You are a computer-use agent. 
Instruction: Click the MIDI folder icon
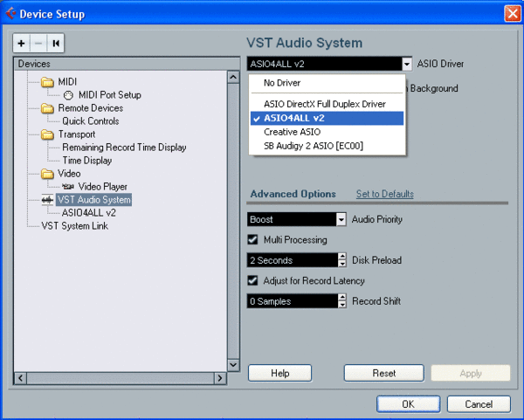click(47, 82)
